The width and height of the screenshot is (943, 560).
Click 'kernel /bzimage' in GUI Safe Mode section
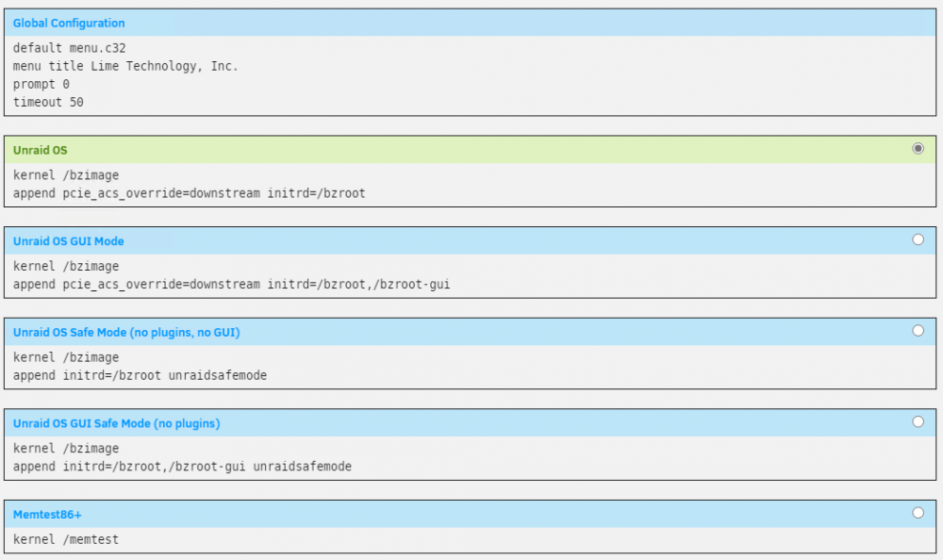pos(66,448)
